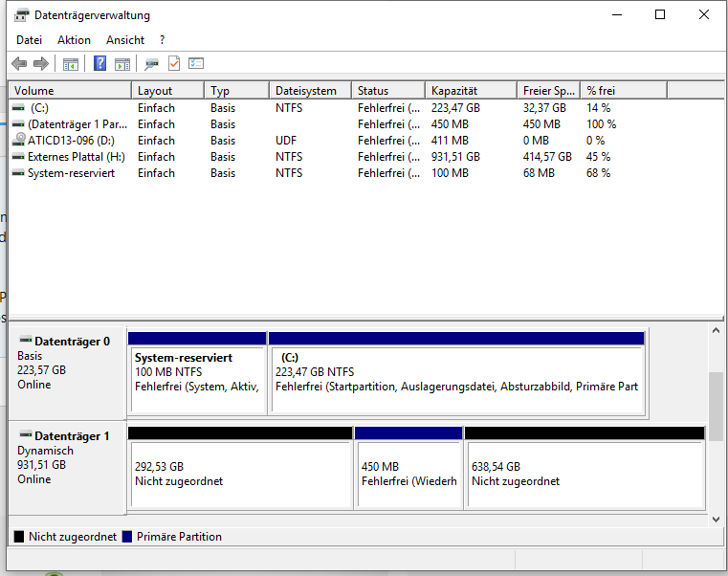
Task: Sort by the Volume column header
Action: [x=70, y=91]
